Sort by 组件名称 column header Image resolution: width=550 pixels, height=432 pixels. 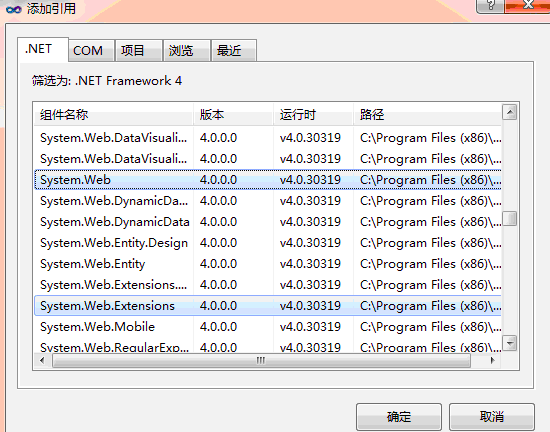point(114,115)
